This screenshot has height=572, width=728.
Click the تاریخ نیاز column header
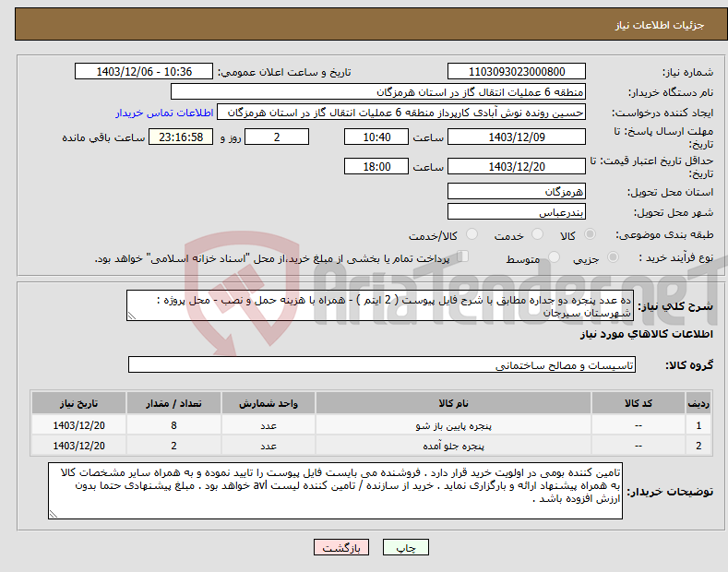79,403
